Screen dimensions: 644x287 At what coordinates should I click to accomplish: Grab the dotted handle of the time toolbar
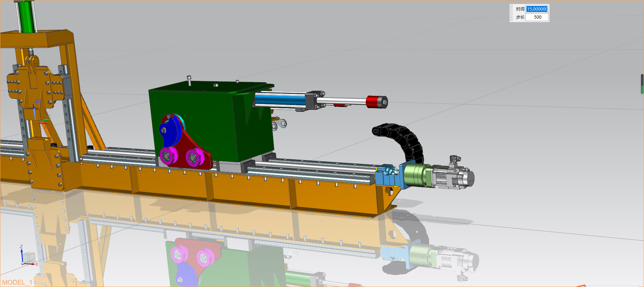tap(512, 13)
